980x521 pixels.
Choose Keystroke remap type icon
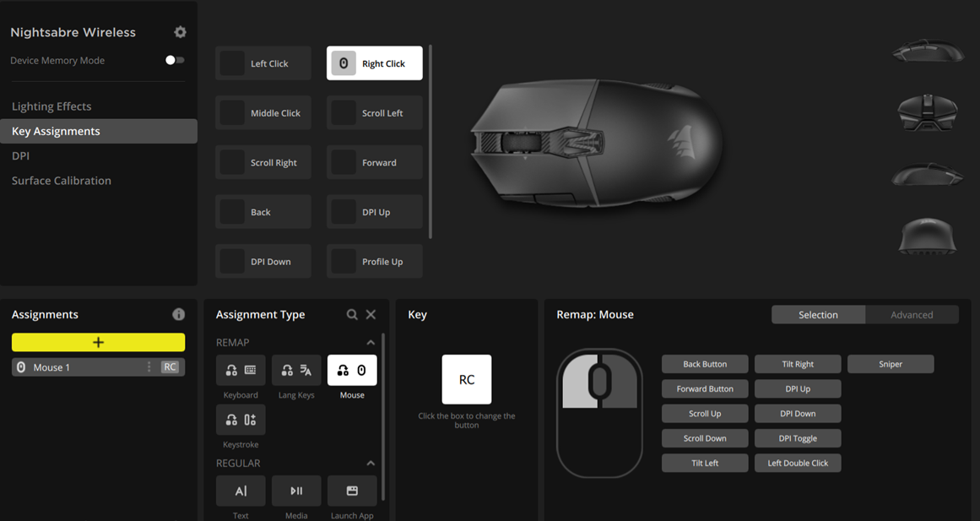pyautogui.click(x=241, y=420)
